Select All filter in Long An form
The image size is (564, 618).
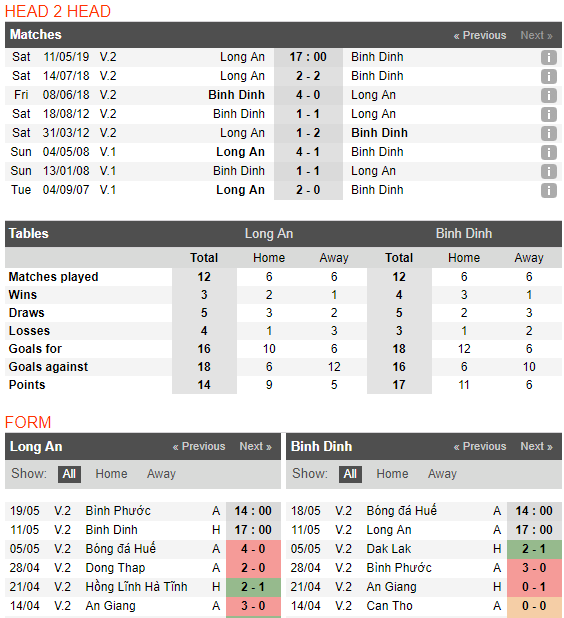[69, 474]
